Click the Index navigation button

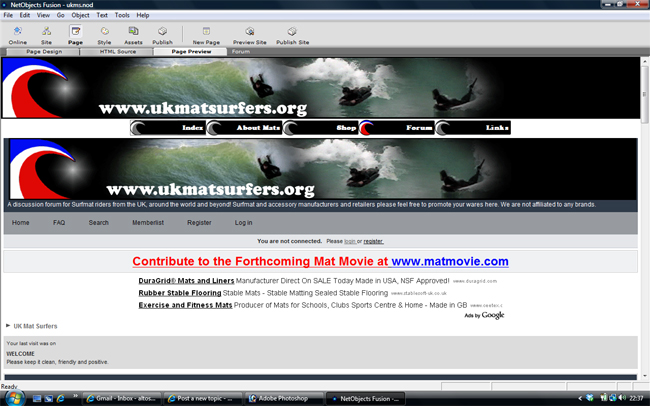168,128
